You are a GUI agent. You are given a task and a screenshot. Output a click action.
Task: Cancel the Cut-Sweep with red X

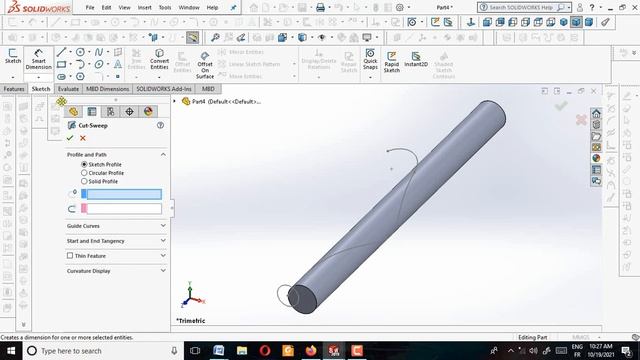tap(83, 138)
